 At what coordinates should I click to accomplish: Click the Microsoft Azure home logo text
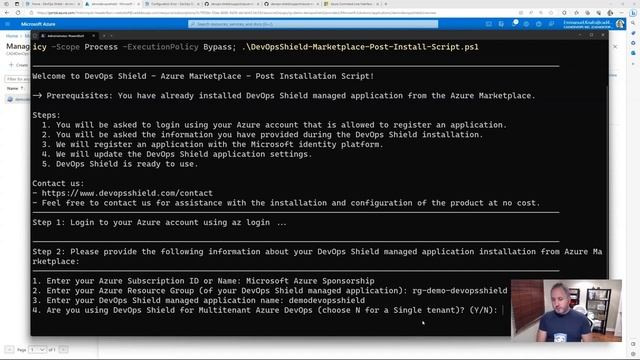(38, 24)
